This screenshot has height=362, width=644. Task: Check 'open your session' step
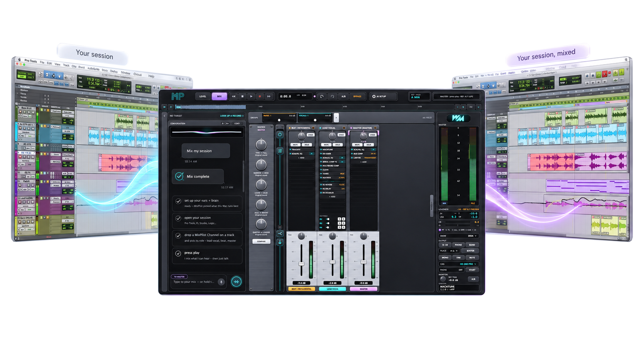click(x=178, y=219)
